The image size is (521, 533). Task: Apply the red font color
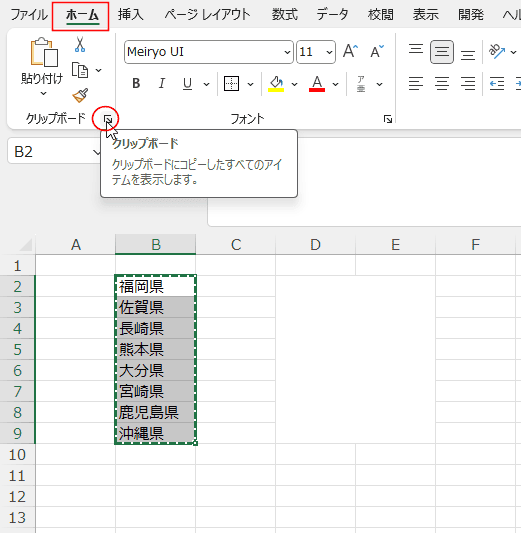[x=317, y=84]
